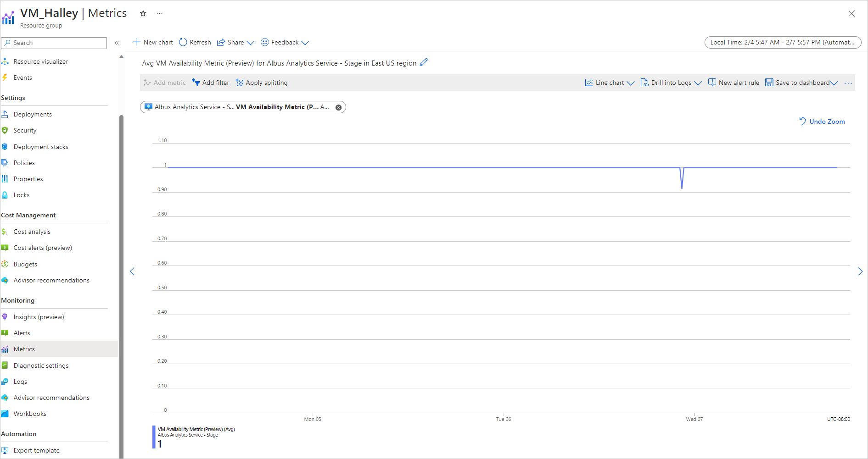Viewport: 868px width, 459px height.
Task: Open chart toolbar more options ellipsis
Action: tap(848, 83)
